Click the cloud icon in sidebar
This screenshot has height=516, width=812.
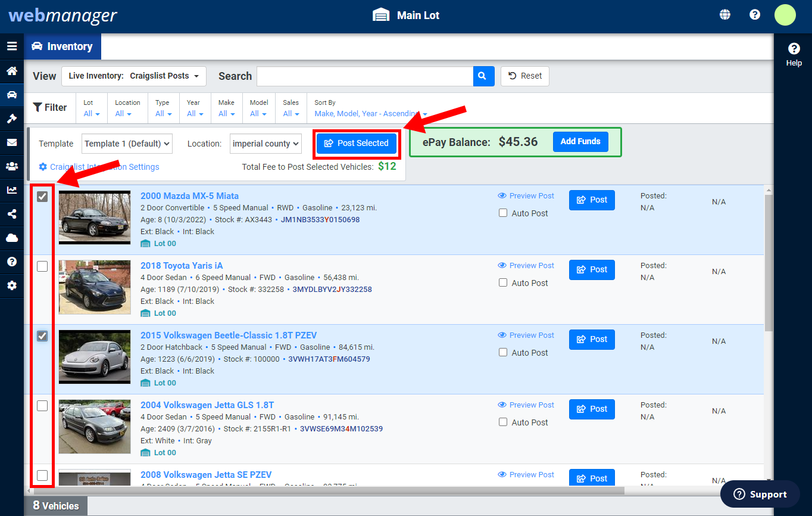(11, 238)
